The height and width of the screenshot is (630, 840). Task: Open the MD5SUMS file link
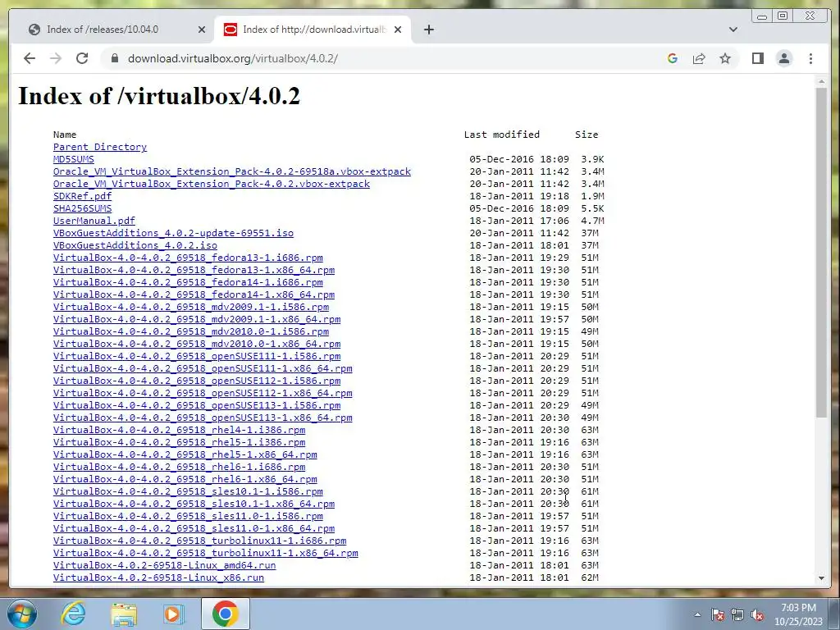pos(73,159)
